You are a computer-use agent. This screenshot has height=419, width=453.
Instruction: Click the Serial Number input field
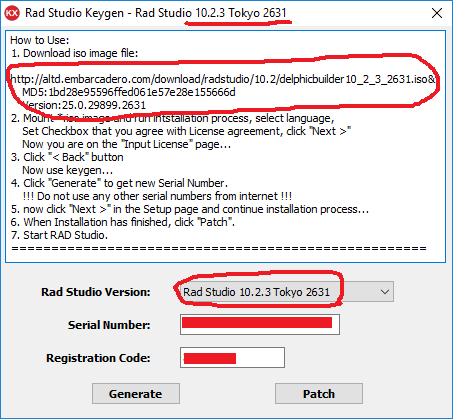260,324
